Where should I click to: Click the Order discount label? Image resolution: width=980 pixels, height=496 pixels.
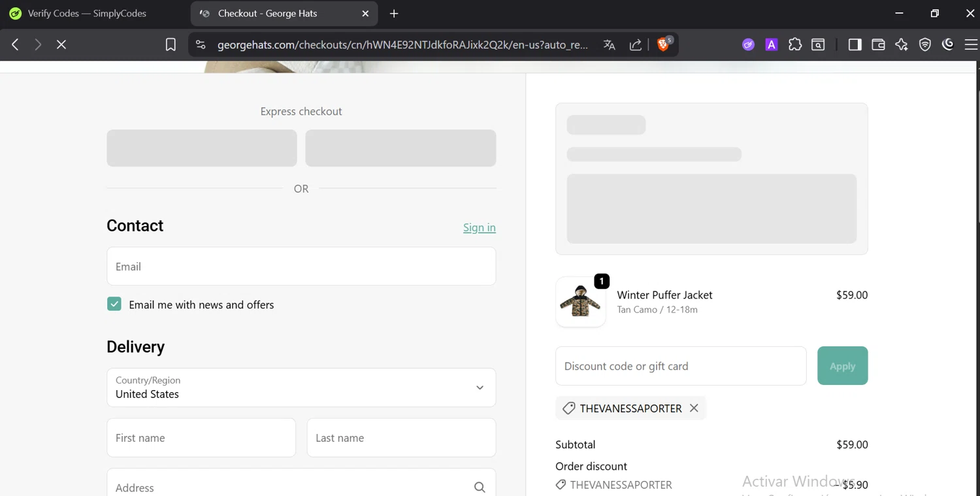pyautogui.click(x=591, y=466)
